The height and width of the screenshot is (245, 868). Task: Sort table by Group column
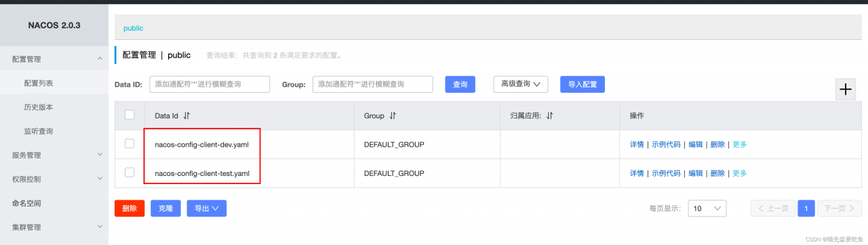393,116
